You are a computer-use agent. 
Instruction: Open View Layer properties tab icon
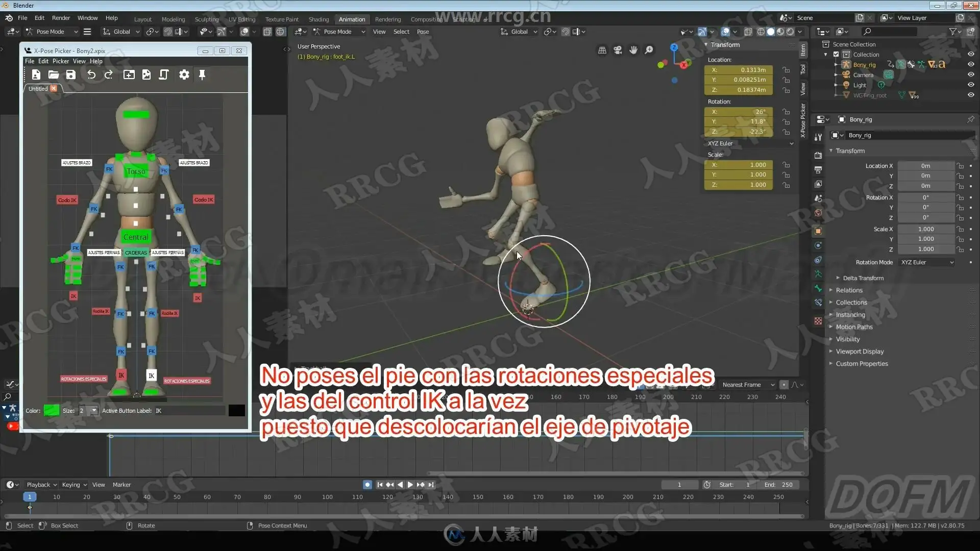coord(818,184)
